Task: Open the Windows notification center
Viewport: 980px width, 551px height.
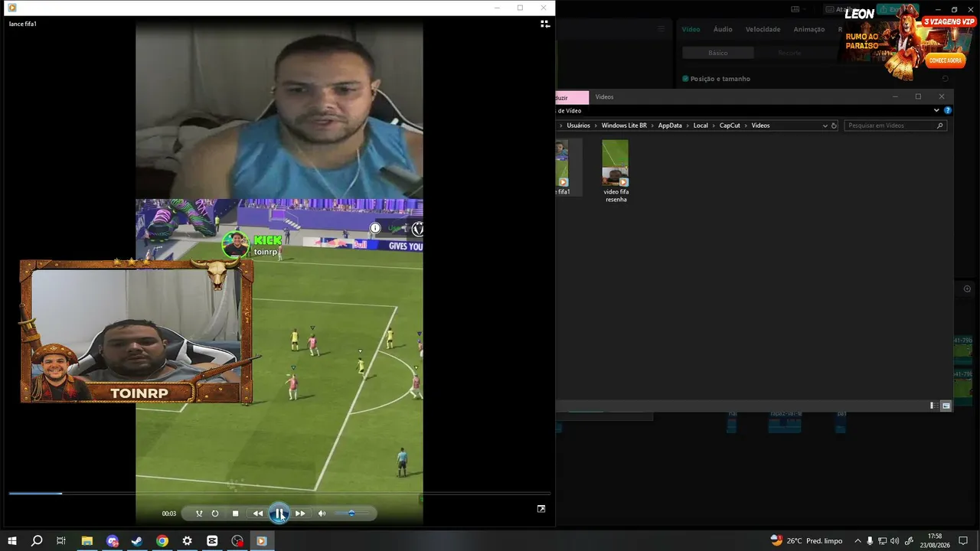Action: (x=963, y=541)
